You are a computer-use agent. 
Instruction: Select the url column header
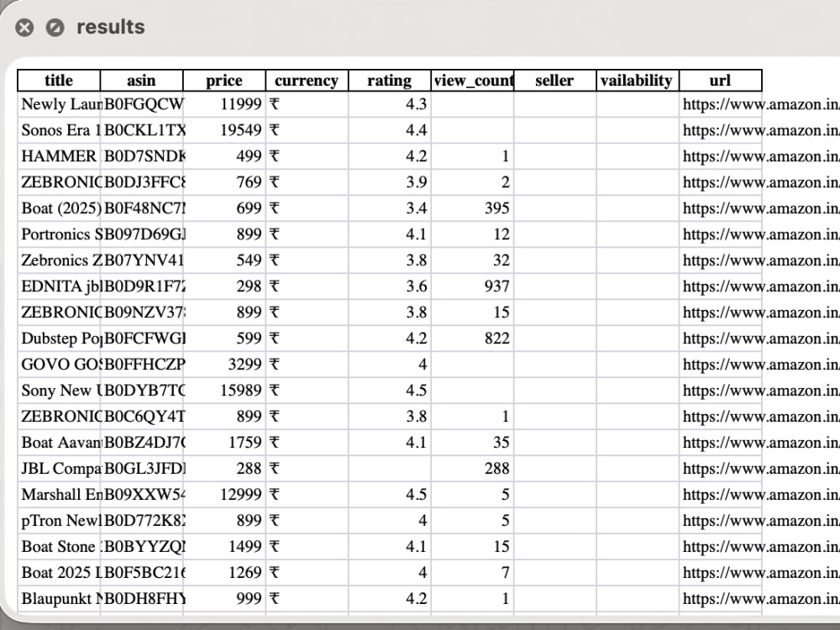(720, 81)
